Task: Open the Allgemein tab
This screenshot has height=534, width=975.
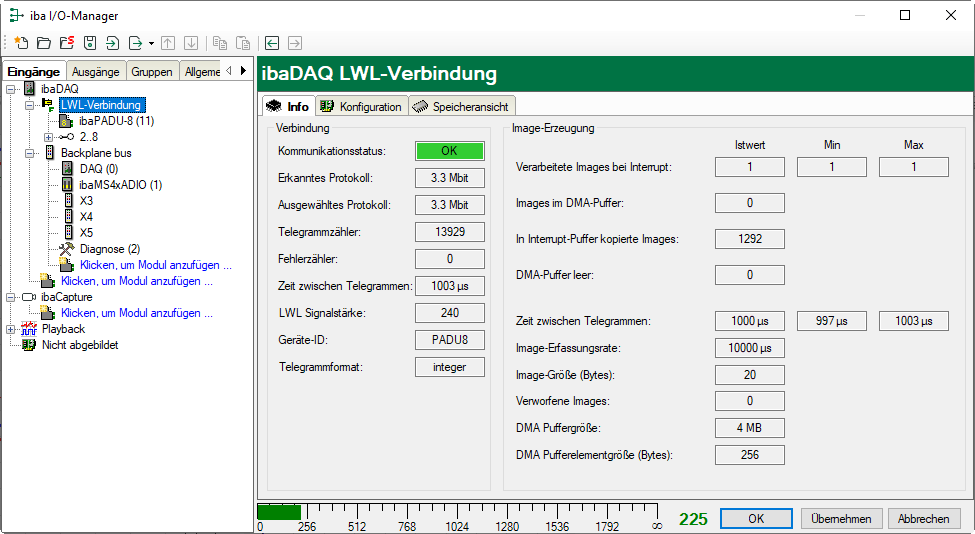Action: tap(201, 72)
